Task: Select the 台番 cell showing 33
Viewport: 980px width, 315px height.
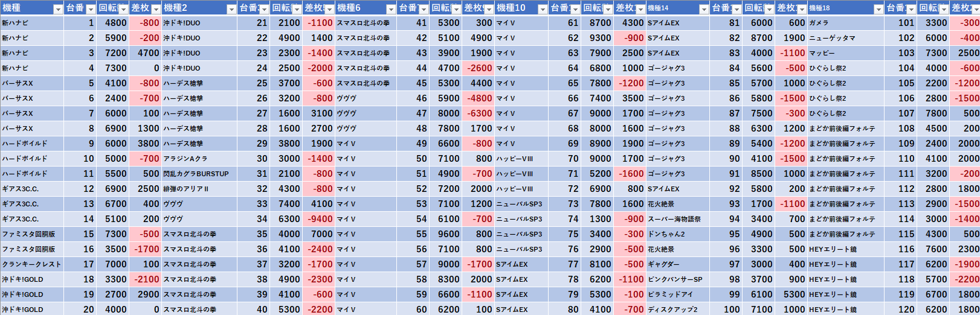Action: [x=254, y=204]
